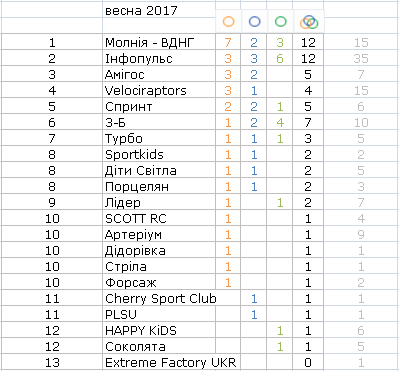Select the 'Соколята' team cell
Viewport: 399px width, 371px height.
(159, 346)
